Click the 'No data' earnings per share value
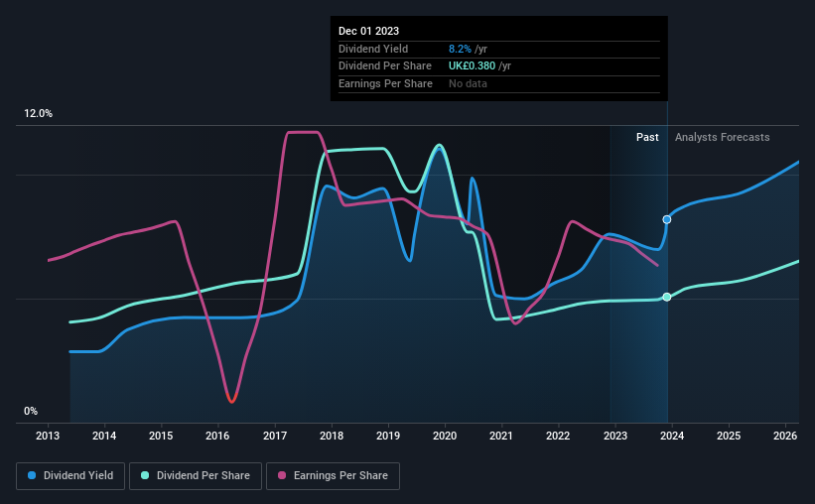The image size is (815, 504). point(468,83)
